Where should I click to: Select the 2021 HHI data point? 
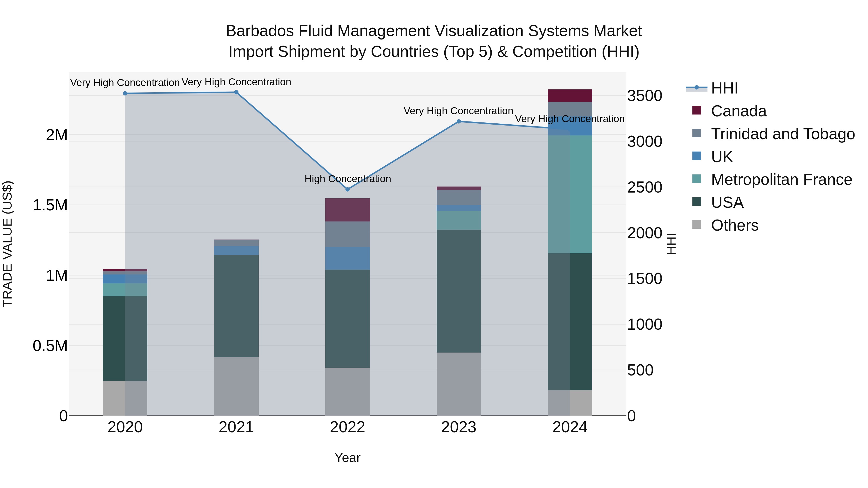pyautogui.click(x=236, y=92)
